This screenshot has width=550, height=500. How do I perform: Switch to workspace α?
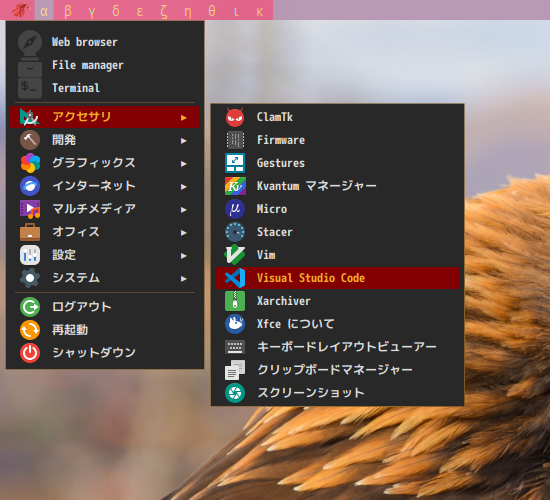click(x=44, y=11)
